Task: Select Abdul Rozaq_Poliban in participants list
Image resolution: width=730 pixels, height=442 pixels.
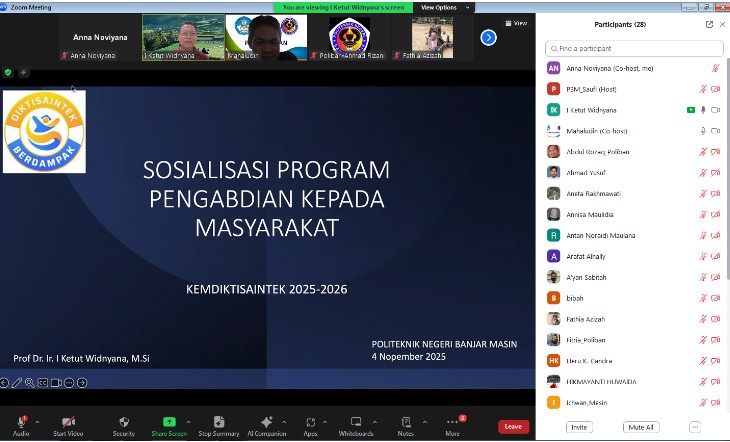Action: point(634,152)
